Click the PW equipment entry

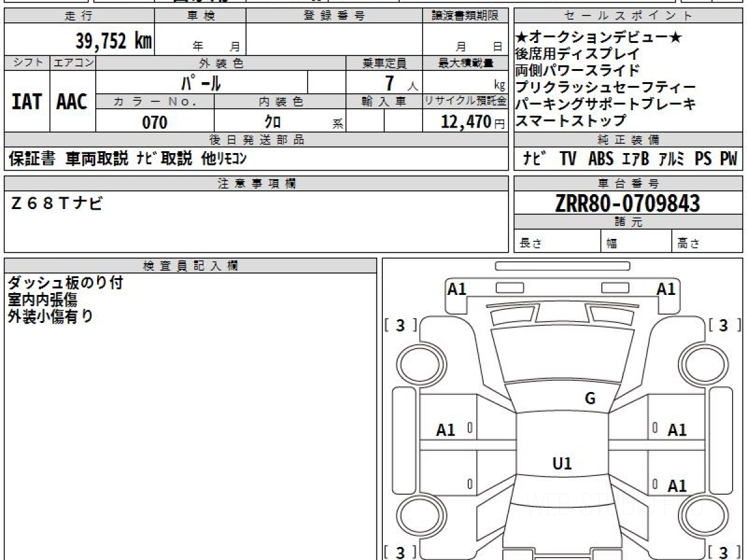pos(728,159)
